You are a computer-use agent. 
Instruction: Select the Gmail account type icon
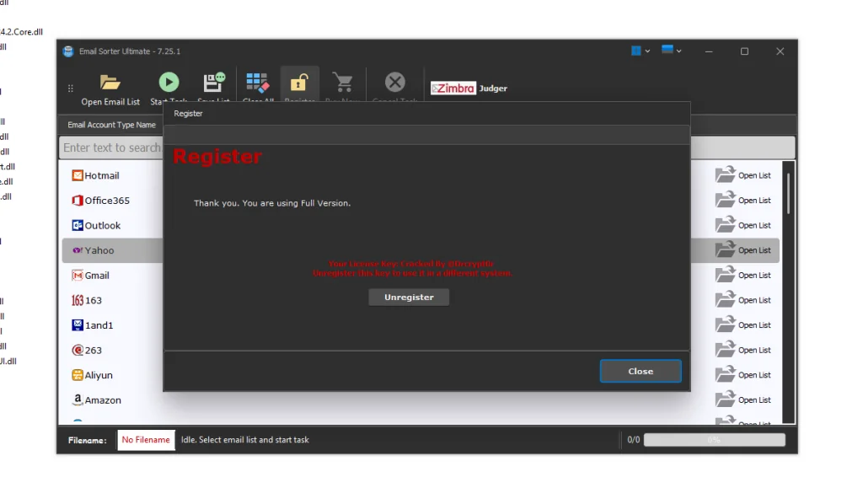pyautogui.click(x=78, y=275)
